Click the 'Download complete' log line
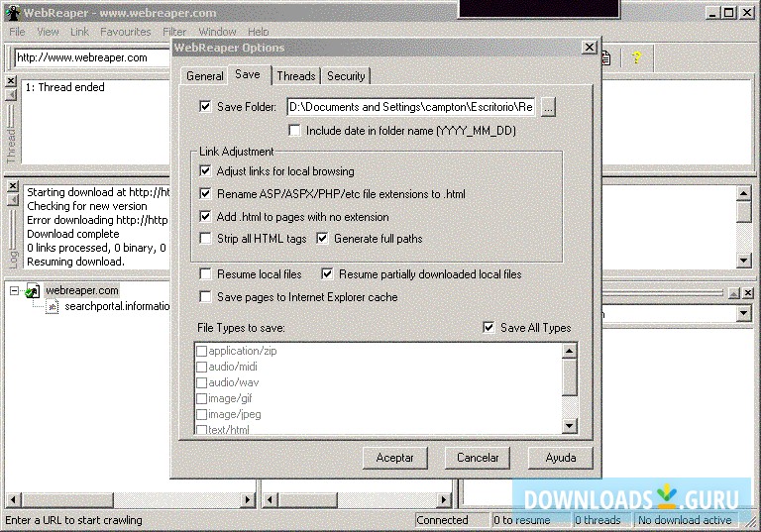Screen dimensions: 761x532 click(72, 234)
